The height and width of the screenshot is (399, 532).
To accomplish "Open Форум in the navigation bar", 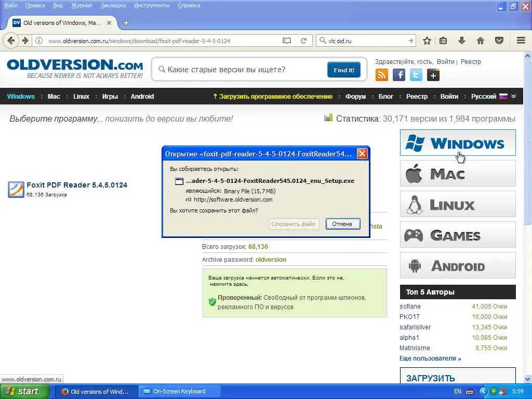I will [355, 96].
